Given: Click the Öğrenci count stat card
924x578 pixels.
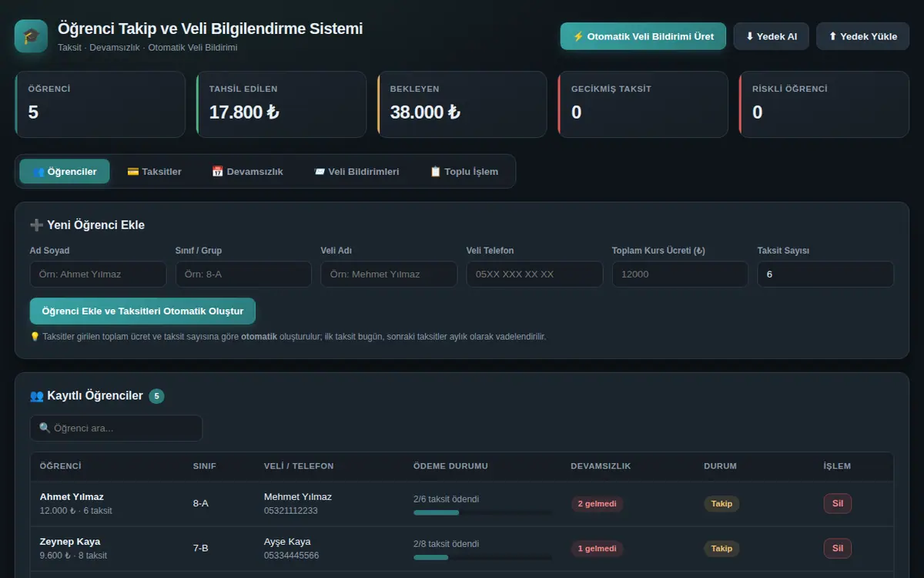Looking at the screenshot, I should [x=100, y=105].
